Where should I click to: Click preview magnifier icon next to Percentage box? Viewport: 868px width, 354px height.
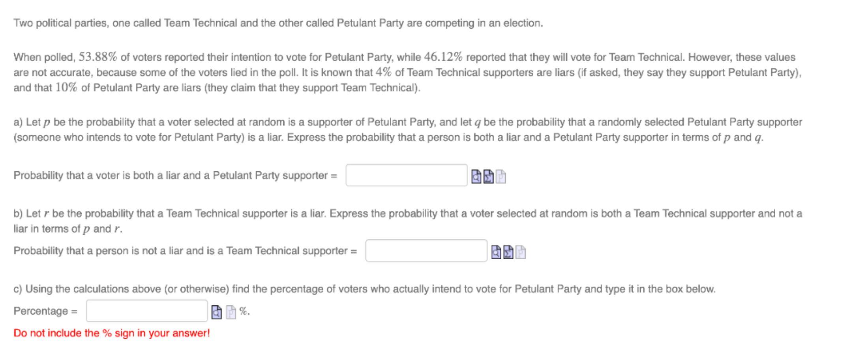coord(217,312)
